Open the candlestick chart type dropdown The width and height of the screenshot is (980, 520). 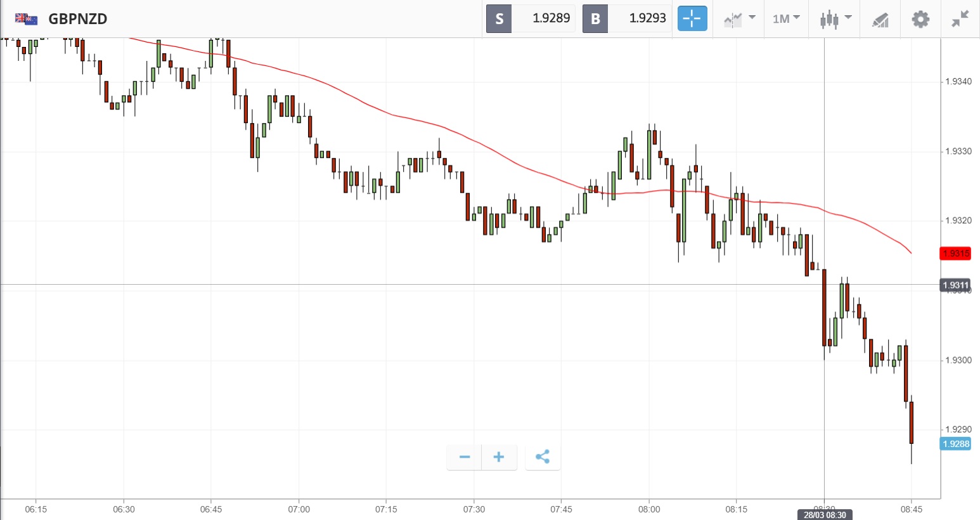pyautogui.click(x=835, y=19)
